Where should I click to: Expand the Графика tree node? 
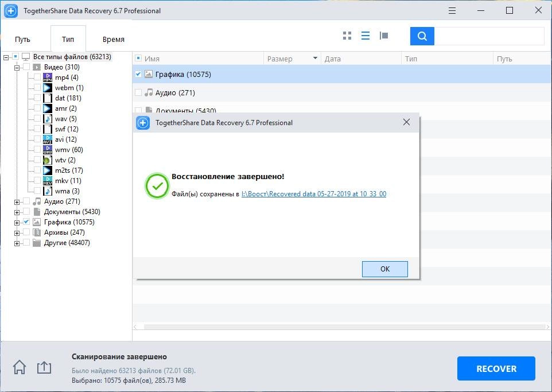(x=17, y=223)
